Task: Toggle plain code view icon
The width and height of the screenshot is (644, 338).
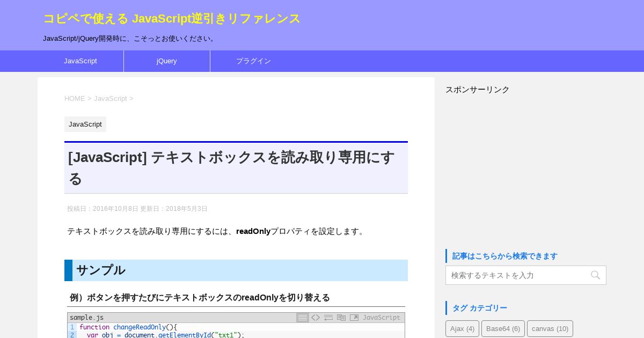Action: [316, 318]
